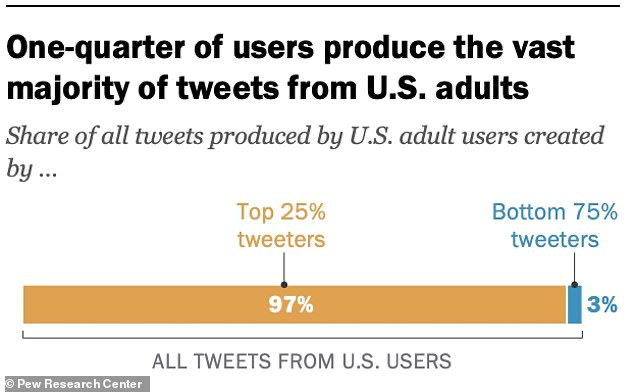Click the italic 'by …' subtitle continuation

[32, 169]
